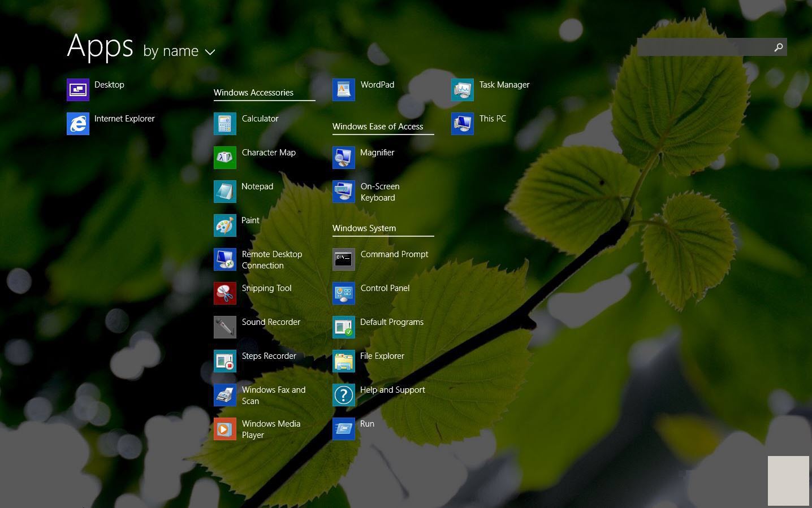Launch the Task Manager icon
The image size is (812, 508).
[x=463, y=90]
